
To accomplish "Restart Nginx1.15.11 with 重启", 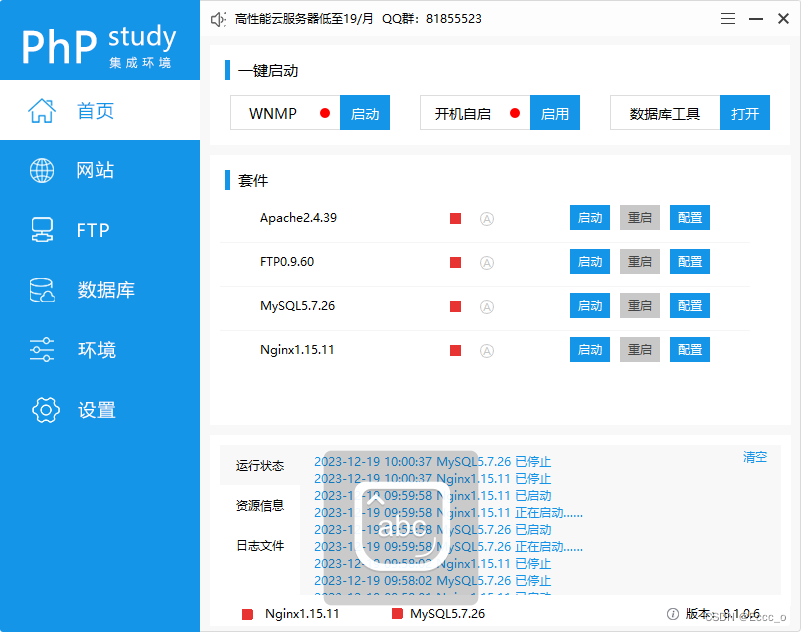I will tap(640, 349).
